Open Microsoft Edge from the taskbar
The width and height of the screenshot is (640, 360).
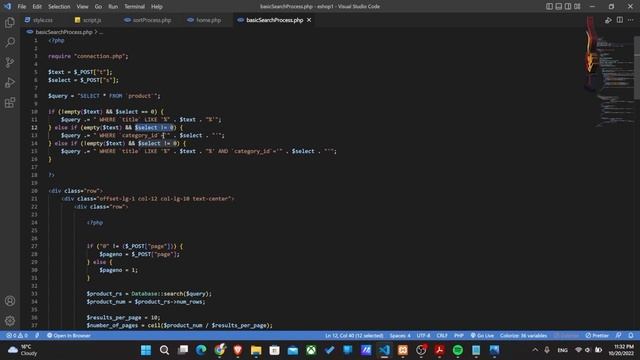coord(201,350)
